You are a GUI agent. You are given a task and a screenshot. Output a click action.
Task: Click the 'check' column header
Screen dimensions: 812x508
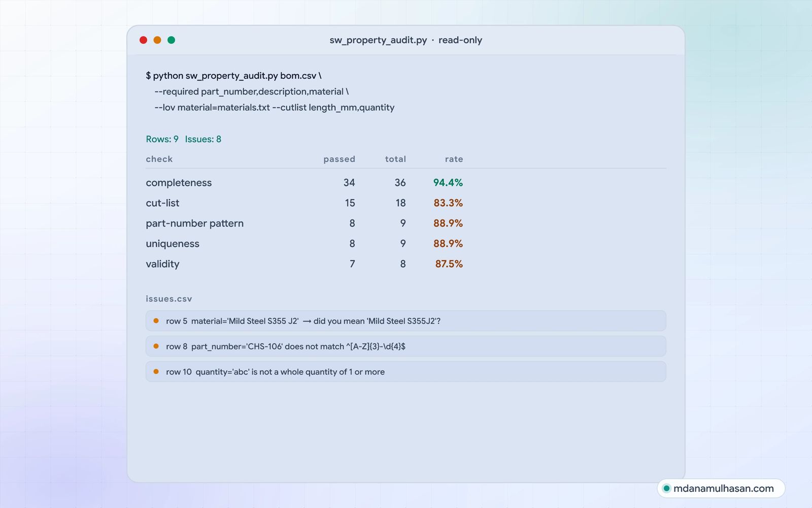[x=159, y=159]
